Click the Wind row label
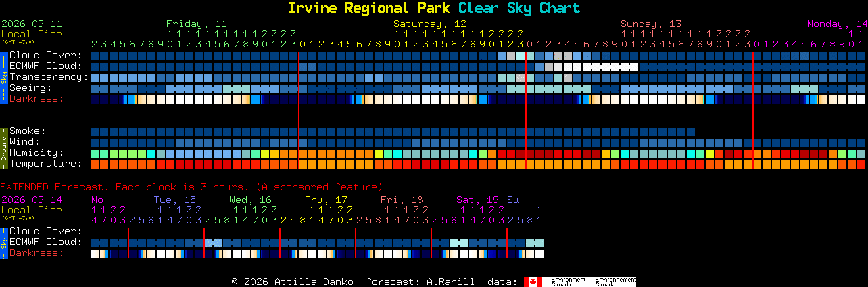Viewport: 868px width, 287px height. tap(24, 142)
